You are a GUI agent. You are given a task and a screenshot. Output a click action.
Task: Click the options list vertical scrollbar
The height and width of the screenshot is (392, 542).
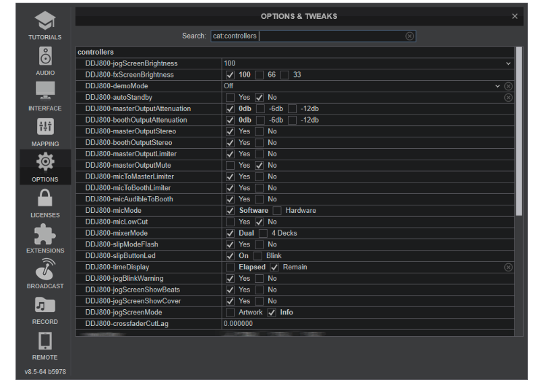pyautogui.click(x=518, y=131)
